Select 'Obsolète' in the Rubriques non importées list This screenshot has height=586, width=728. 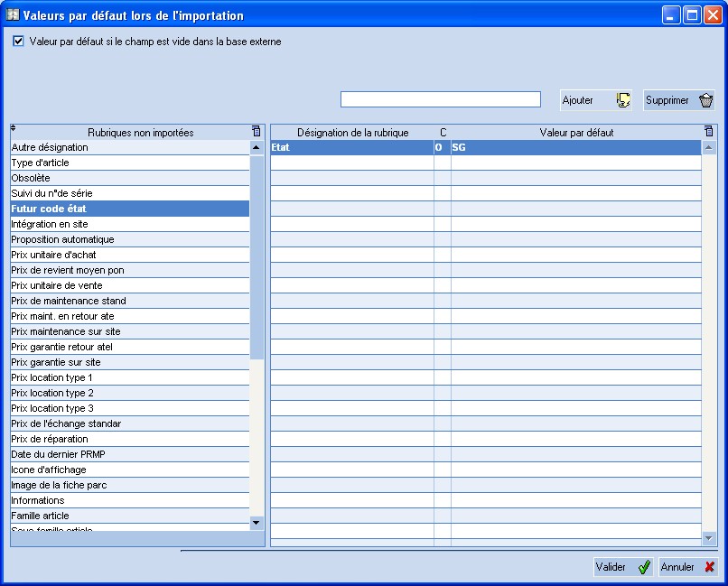pos(90,177)
